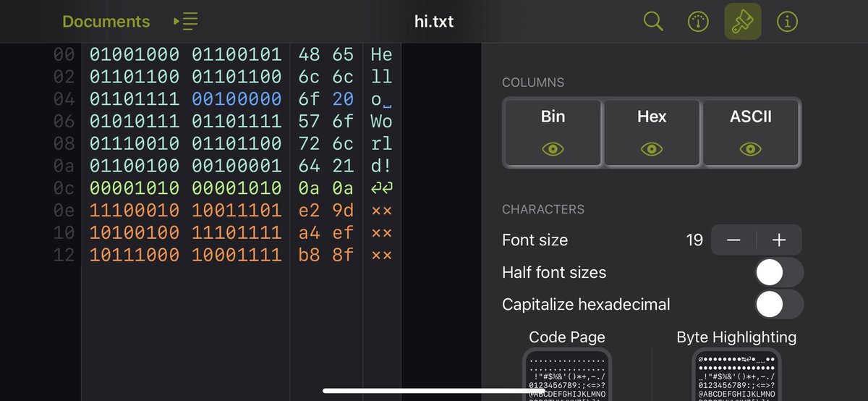The height and width of the screenshot is (401, 868).
Task: Select hex byte e2 in row 0e
Action: coord(309,210)
